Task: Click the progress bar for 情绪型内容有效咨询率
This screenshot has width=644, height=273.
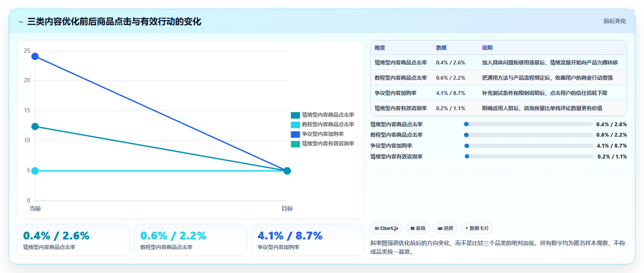Action: [529, 156]
